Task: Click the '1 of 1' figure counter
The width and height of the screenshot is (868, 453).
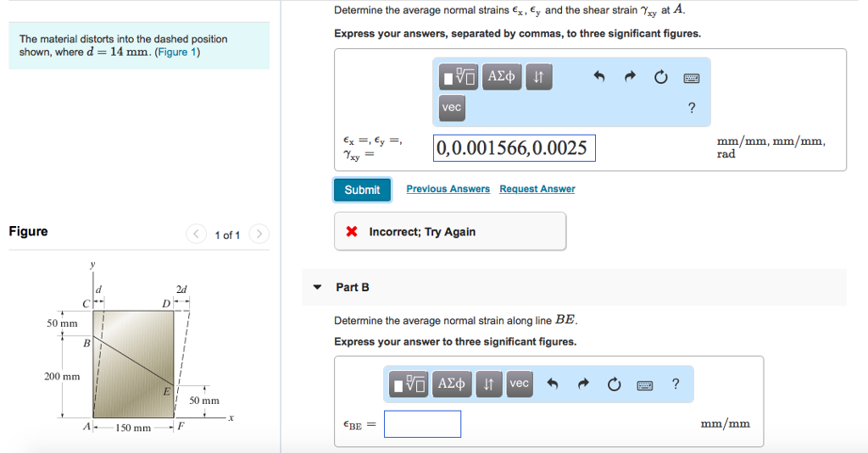Action: click(227, 235)
